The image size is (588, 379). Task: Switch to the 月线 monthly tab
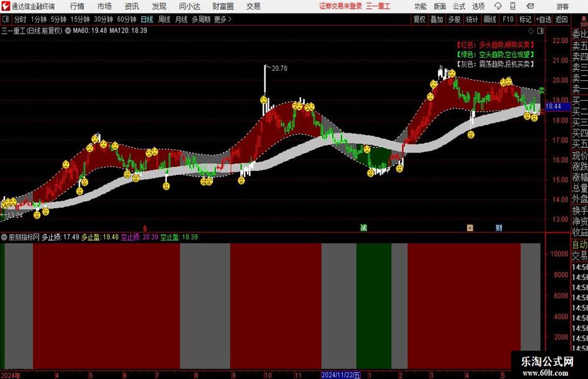point(182,19)
